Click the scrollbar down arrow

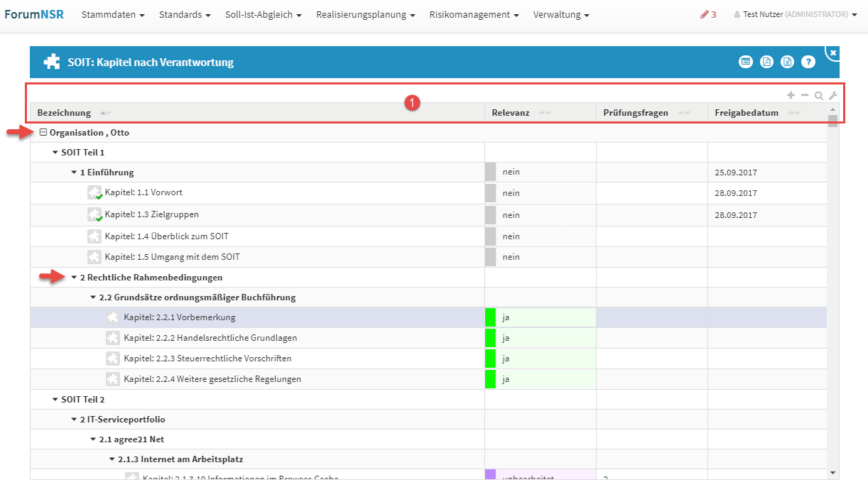click(832, 472)
